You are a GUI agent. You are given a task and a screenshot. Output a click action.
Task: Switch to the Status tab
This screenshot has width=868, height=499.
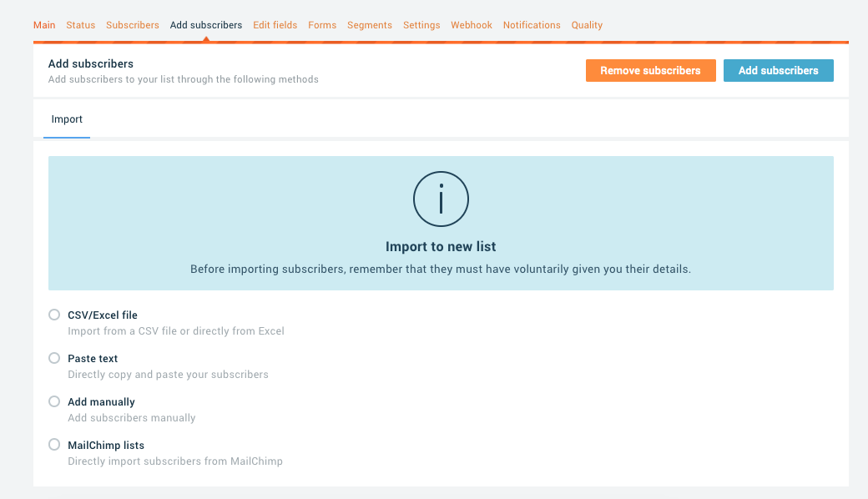81,25
